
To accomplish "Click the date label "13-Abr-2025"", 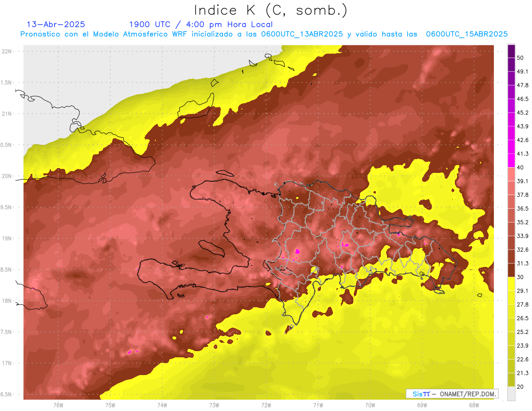I will pyautogui.click(x=56, y=24).
